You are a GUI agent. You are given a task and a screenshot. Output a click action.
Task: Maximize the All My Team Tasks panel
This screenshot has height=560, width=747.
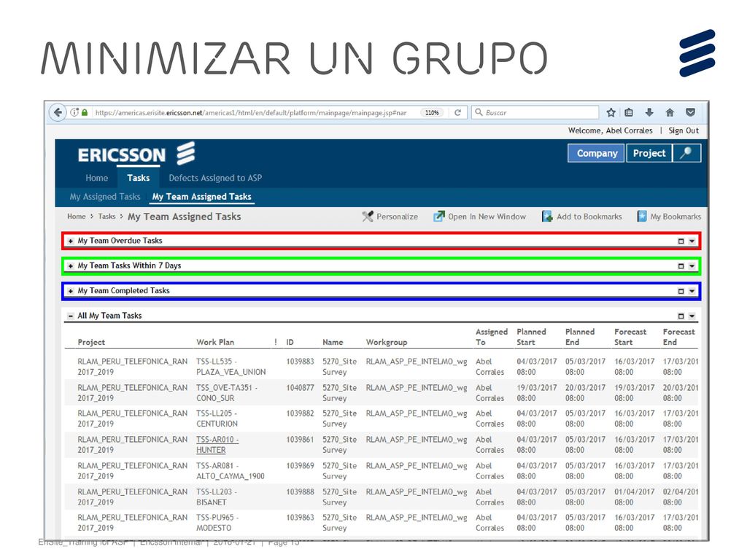(681, 316)
